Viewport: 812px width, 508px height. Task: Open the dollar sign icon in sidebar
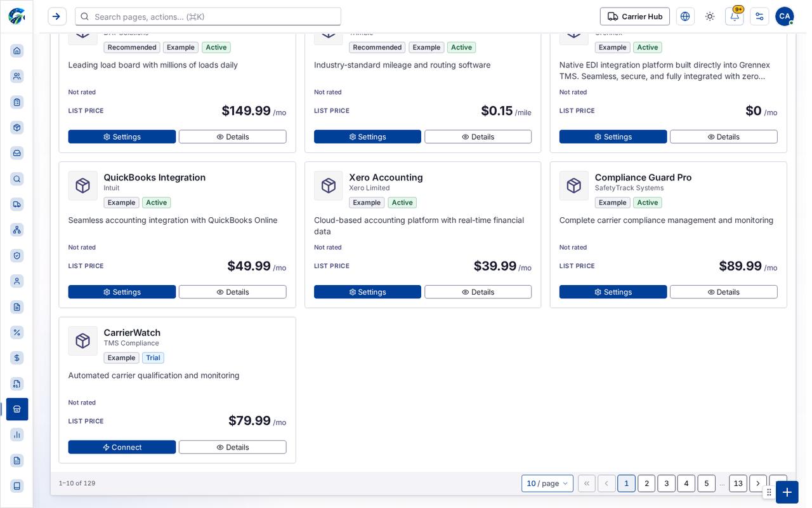coord(17,358)
